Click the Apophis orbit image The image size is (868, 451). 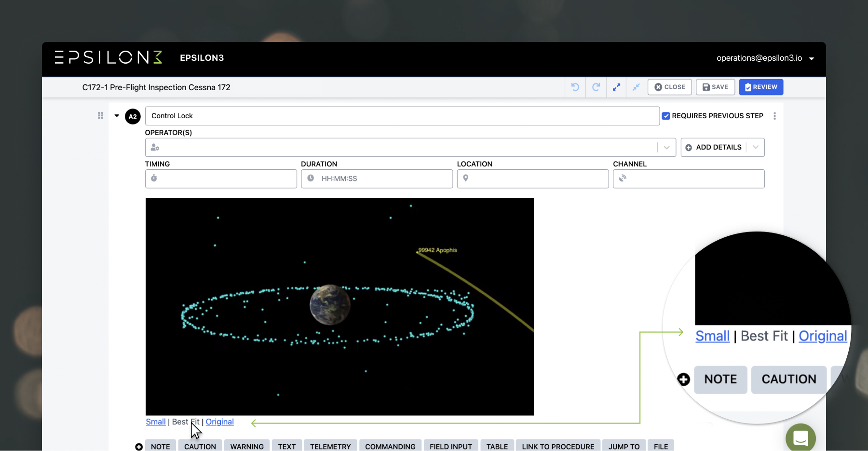coord(339,306)
